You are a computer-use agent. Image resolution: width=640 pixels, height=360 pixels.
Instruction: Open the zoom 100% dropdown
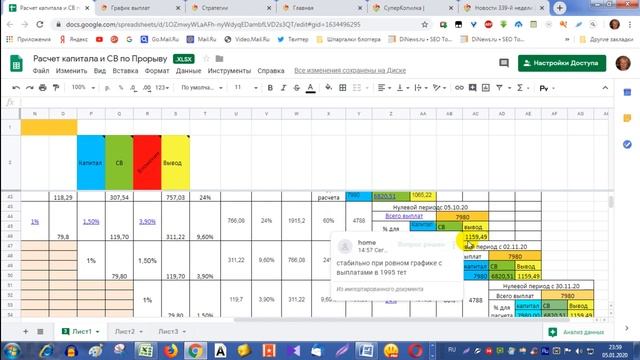(83, 88)
